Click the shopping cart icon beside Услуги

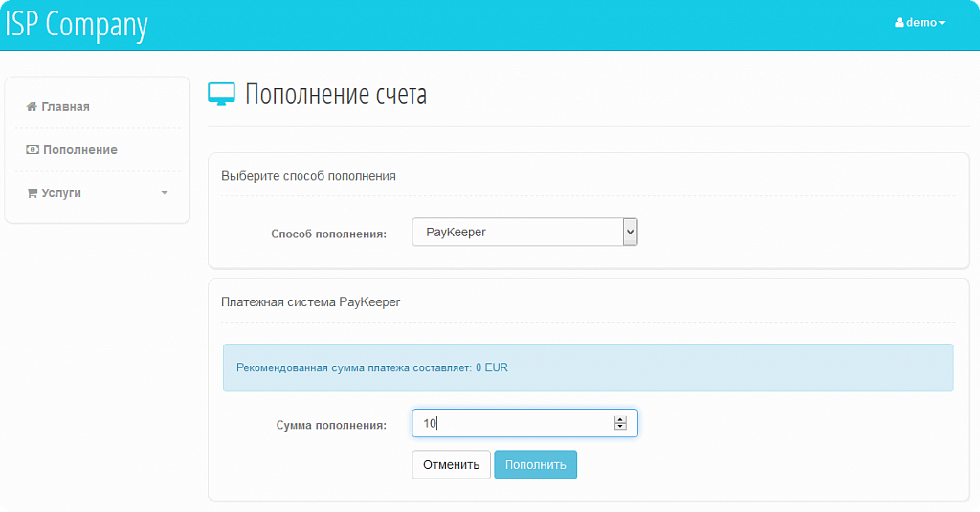click(x=32, y=193)
